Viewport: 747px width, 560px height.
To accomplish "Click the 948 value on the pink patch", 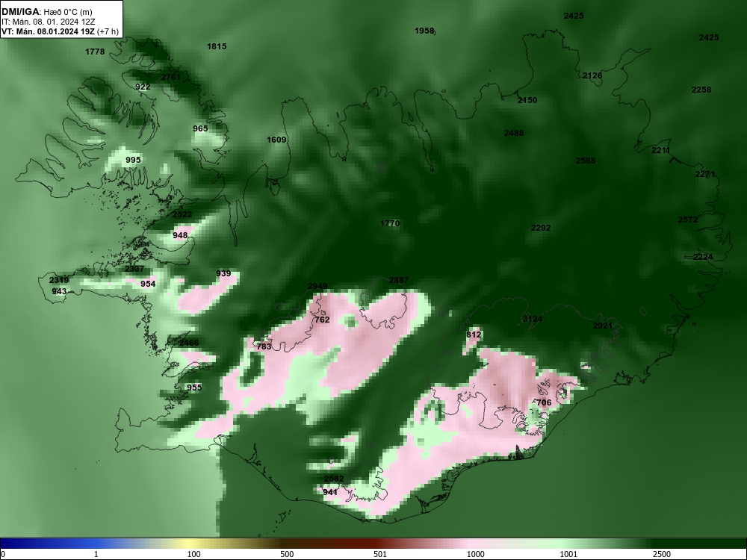I will click(x=180, y=235).
